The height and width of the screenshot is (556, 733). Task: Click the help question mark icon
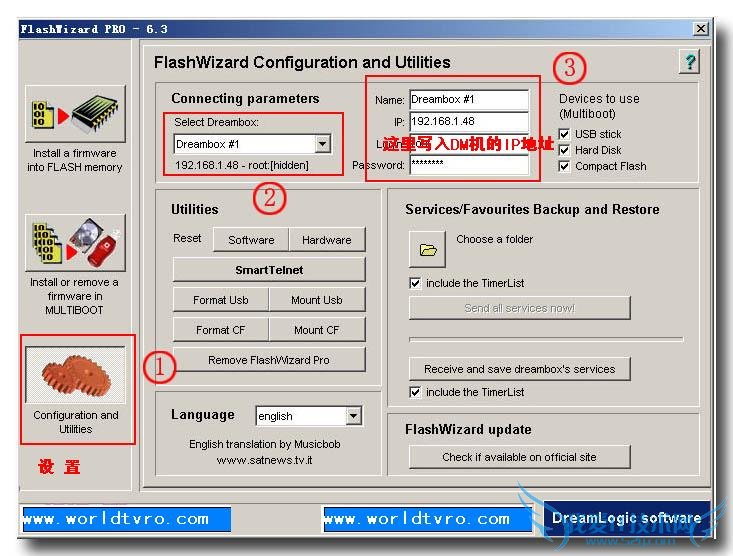point(689,62)
